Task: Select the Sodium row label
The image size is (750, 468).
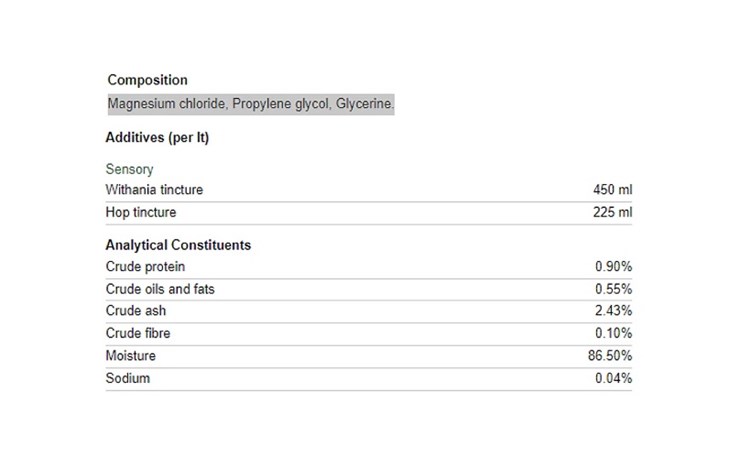Action: pos(128,379)
